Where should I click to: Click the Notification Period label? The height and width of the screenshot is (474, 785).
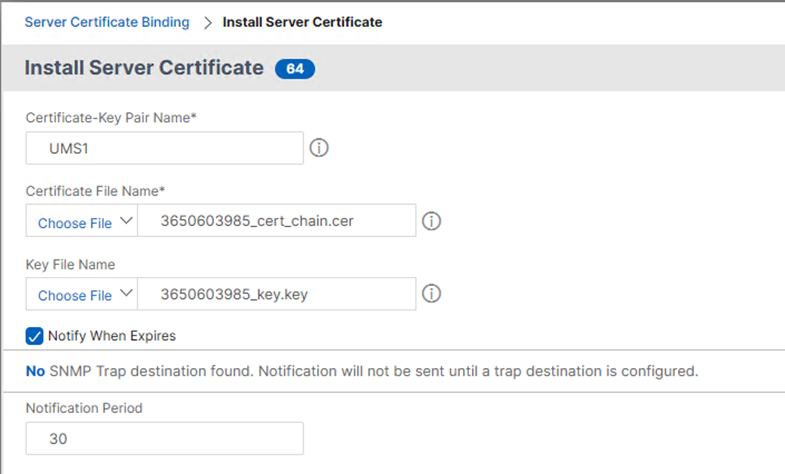coord(82,409)
